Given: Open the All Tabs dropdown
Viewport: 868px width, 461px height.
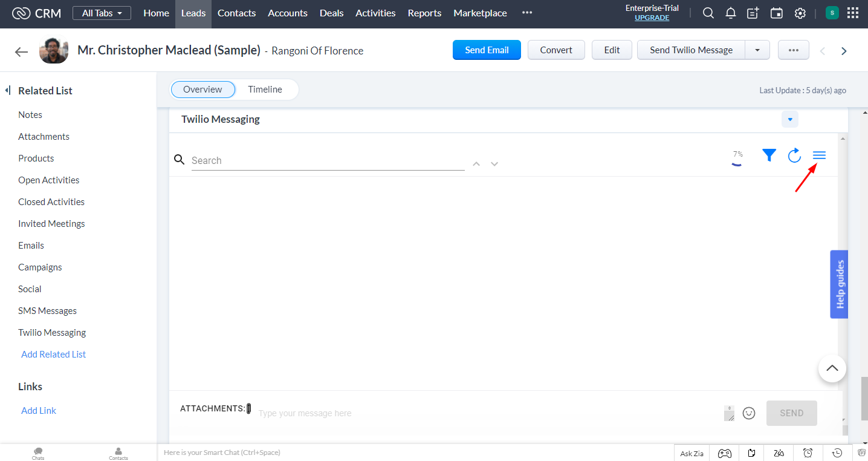Looking at the screenshot, I should pos(102,13).
